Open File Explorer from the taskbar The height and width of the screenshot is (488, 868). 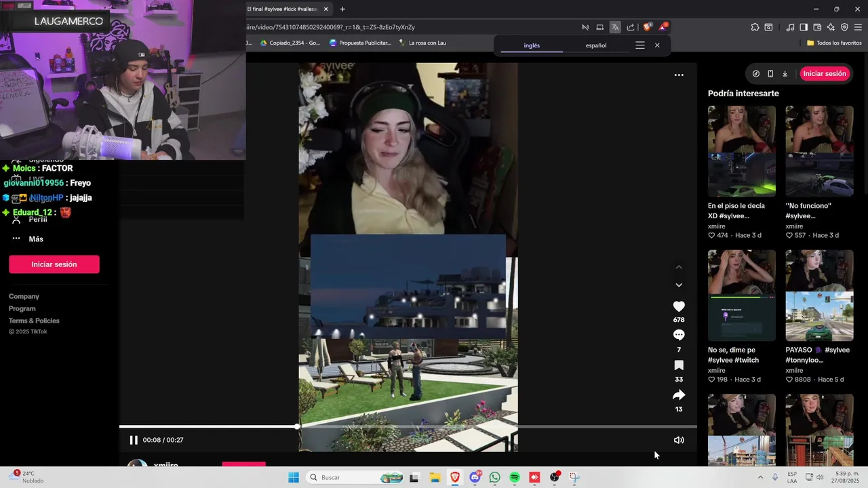435,478
